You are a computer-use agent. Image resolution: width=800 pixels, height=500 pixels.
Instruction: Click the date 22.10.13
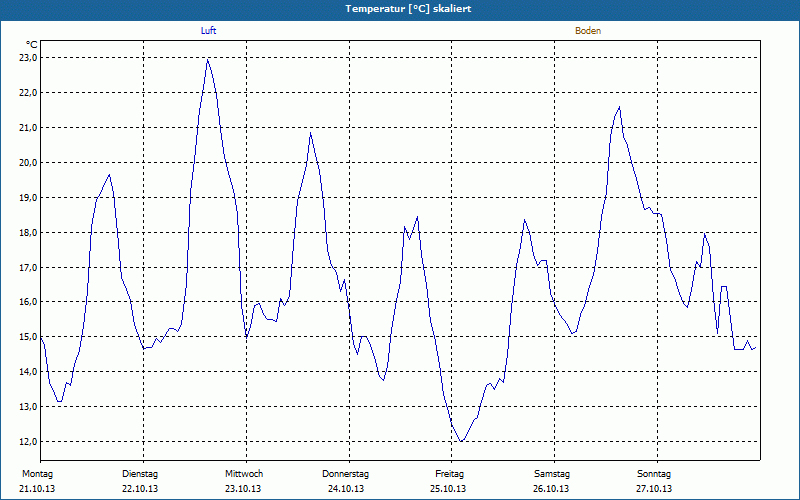coord(140,489)
